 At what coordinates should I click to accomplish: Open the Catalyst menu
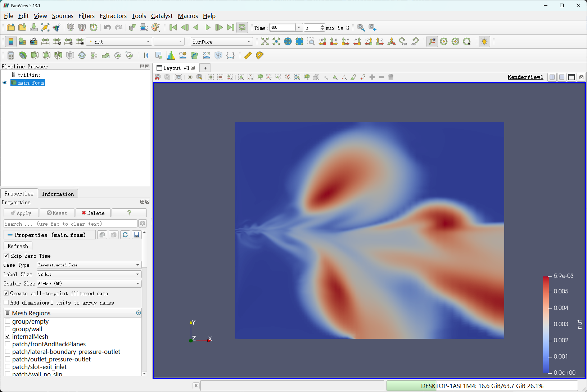click(162, 16)
